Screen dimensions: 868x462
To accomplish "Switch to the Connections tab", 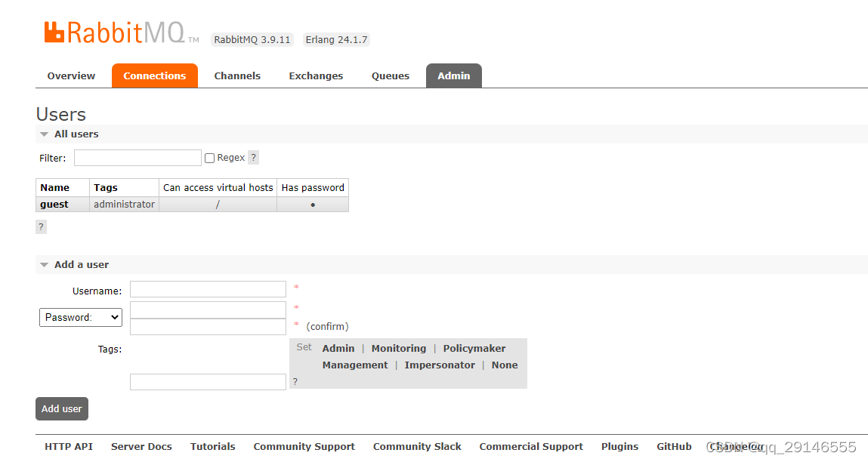I will pyautogui.click(x=154, y=75).
